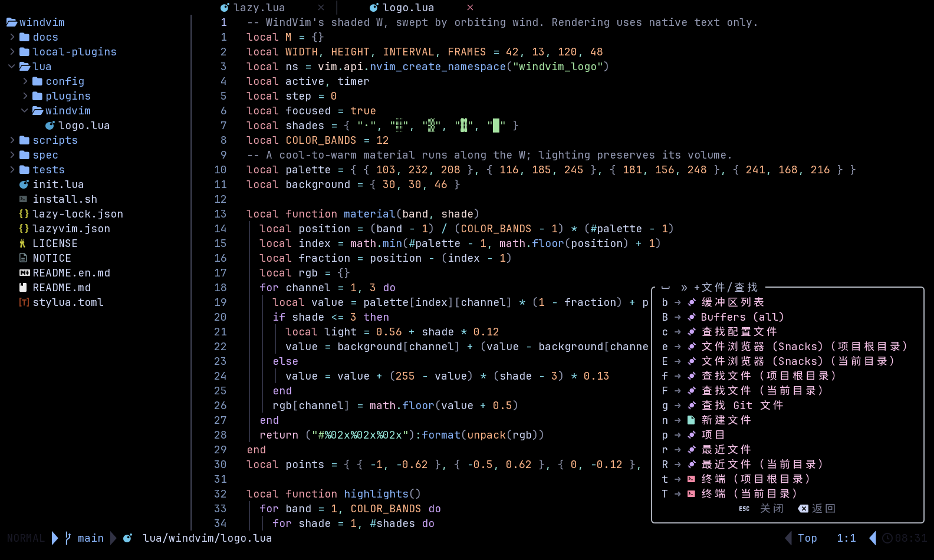Screen dimensions: 934x560
Task: Click the root windvim open-folder icon
Action: pos(12,22)
